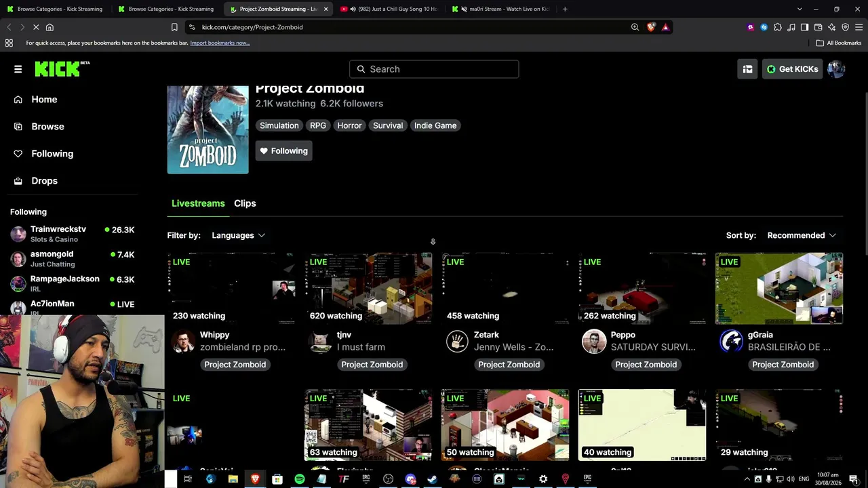Open asmongold in the Following list
This screenshot has width=868, height=488.
[73, 259]
